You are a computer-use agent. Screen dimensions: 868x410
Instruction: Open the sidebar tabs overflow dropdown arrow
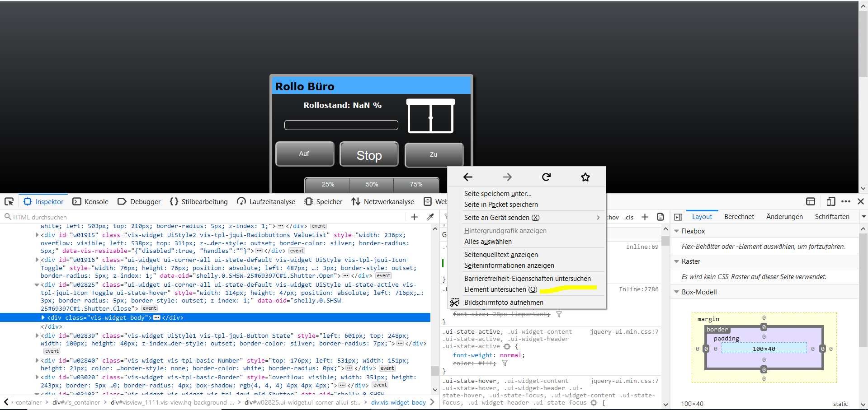click(x=863, y=217)
